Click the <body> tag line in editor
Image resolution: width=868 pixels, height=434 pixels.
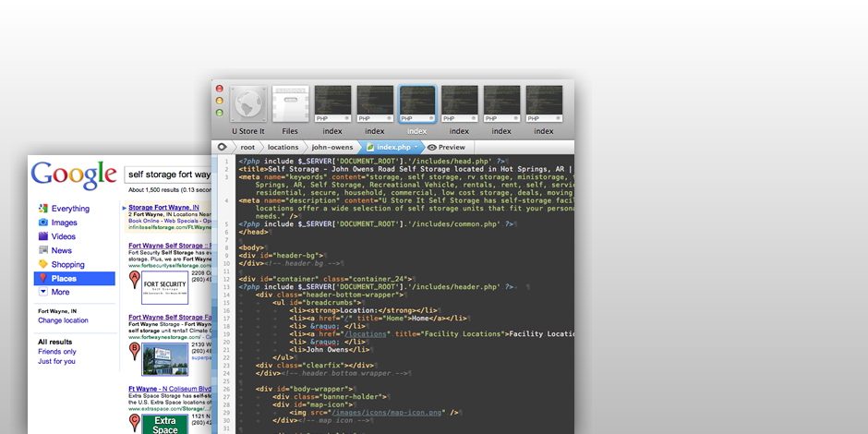pyautogui.click(x=252, y=247)
